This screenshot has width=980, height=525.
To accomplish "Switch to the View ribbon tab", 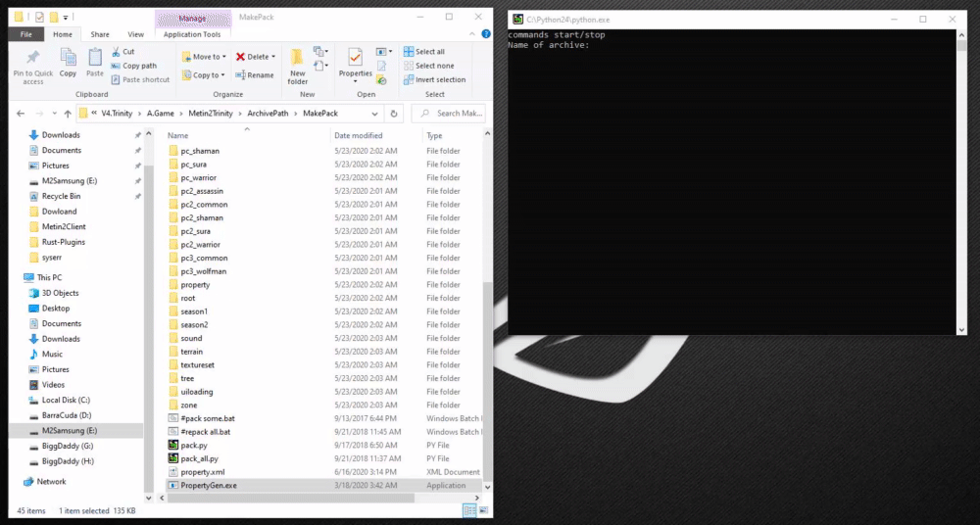I will (135, 34).
